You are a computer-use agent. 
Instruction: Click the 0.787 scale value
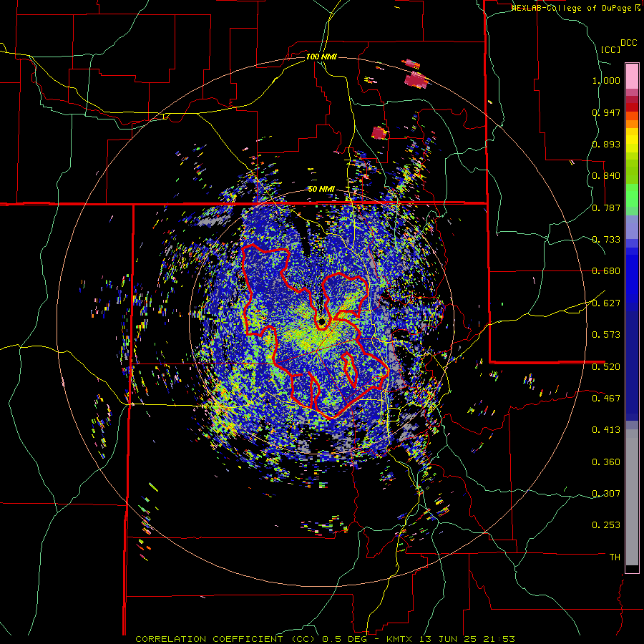pyautogui.click(x=606, y=208)
